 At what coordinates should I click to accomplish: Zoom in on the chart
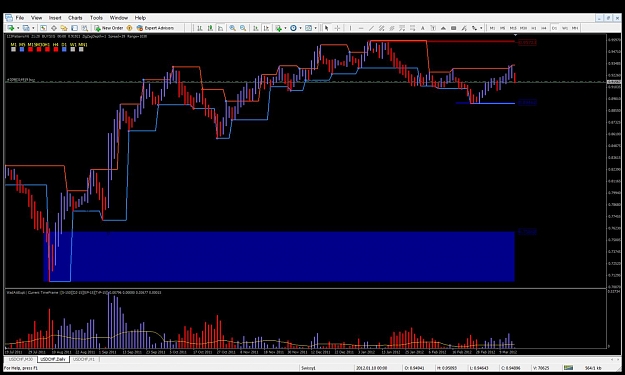(232, 28)
